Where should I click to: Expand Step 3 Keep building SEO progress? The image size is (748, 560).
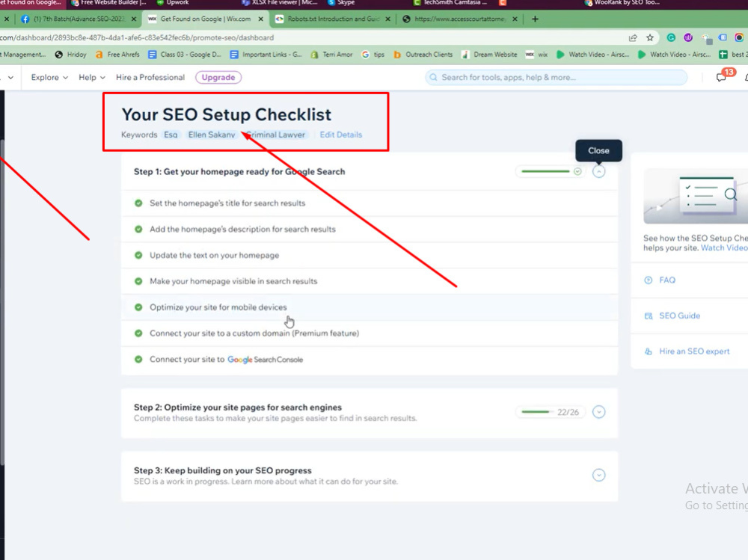598,475
